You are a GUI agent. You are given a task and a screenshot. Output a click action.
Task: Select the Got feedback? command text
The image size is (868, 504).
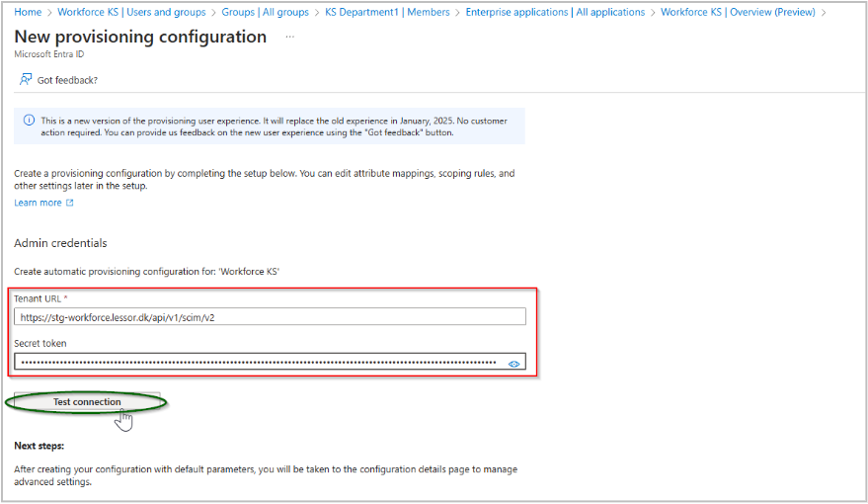point(67,80)
